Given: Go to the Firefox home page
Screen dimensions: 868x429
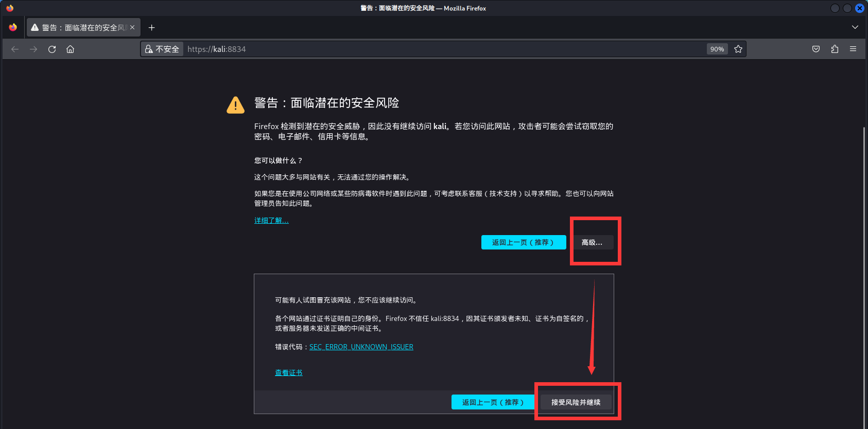Looking at the screenshot, I should pyautogui.click(x=71, y=49).
